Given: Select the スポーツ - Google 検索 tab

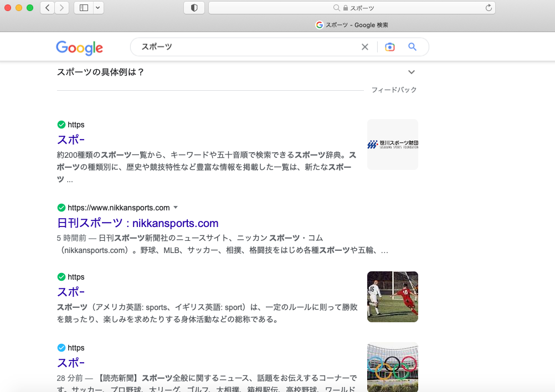Looking at the screenshot, I should tap(352, 25).
